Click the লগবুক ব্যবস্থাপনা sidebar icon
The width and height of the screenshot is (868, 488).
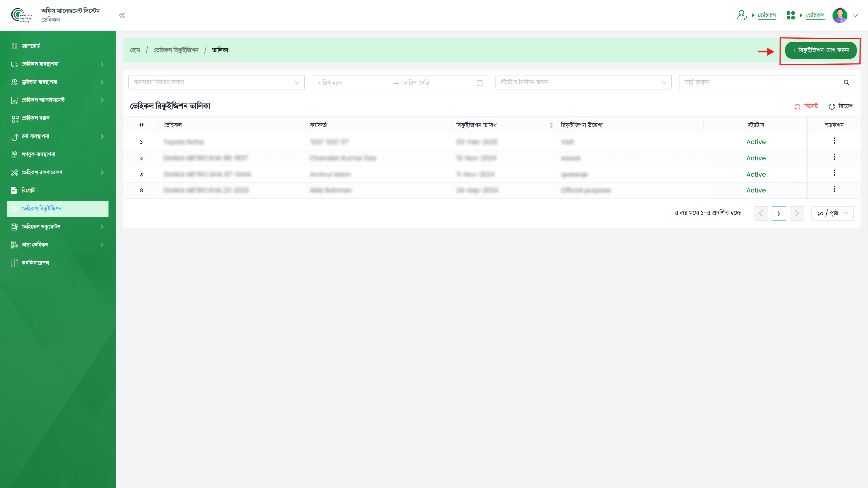[x=14, y=155]
